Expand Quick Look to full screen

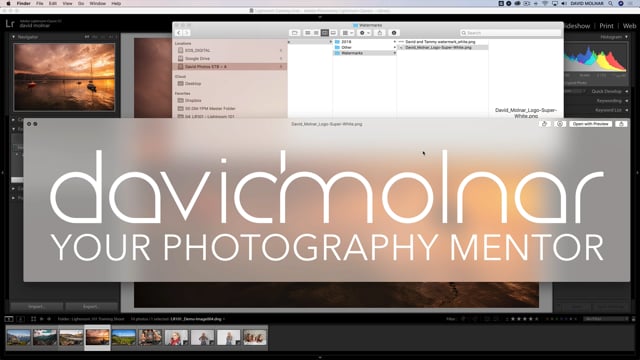coord(36,124)
